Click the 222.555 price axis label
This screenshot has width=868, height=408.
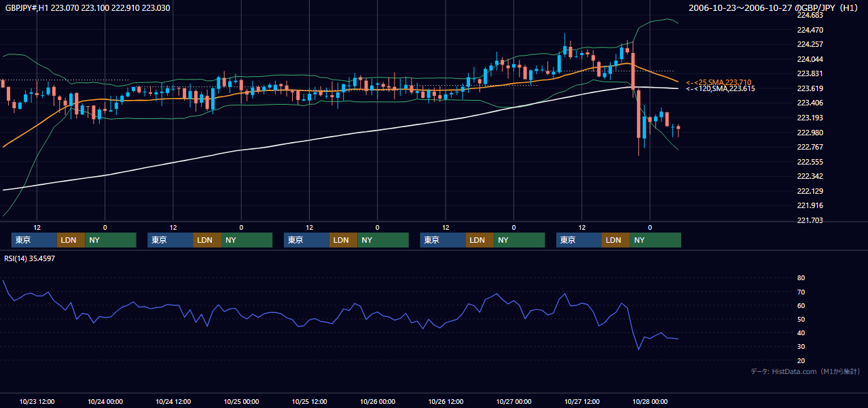[x=810, y=162]
